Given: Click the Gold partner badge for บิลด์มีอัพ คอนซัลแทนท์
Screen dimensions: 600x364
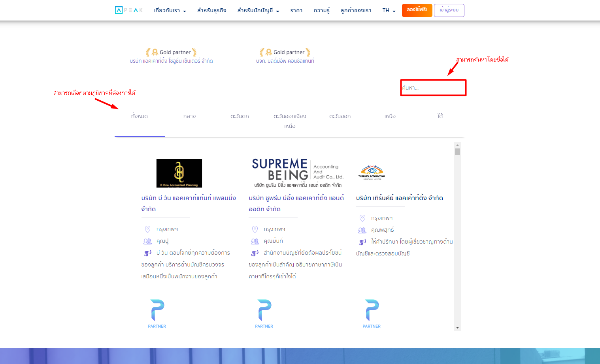Looking at the screenshot, I should click(x=285, y=52).
